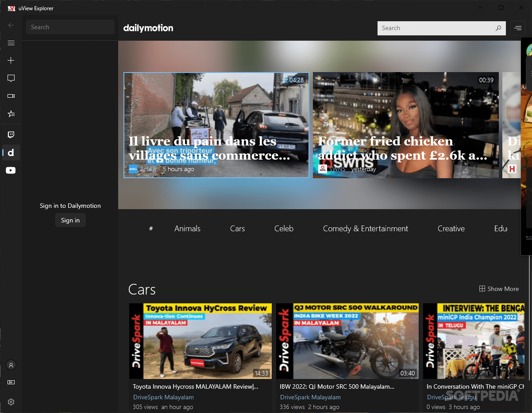The height and width of the screenshot is (413, 532).
Task: Click '305 views' text
Action: tap(145, 407)
